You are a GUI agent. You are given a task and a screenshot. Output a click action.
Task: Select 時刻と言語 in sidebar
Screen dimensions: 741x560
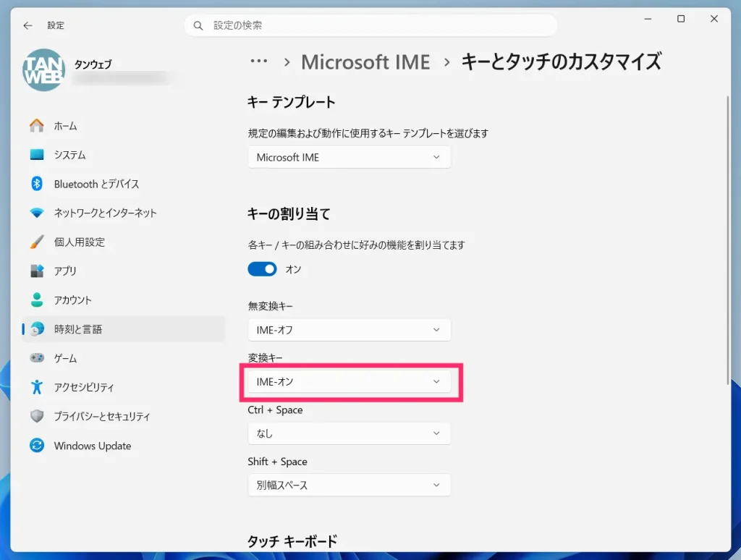pyautogui.click(x=124, y=329)
